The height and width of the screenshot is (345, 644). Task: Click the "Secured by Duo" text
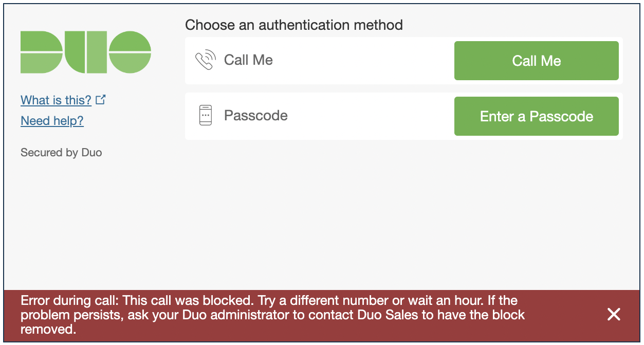click(x=61, y=153)
